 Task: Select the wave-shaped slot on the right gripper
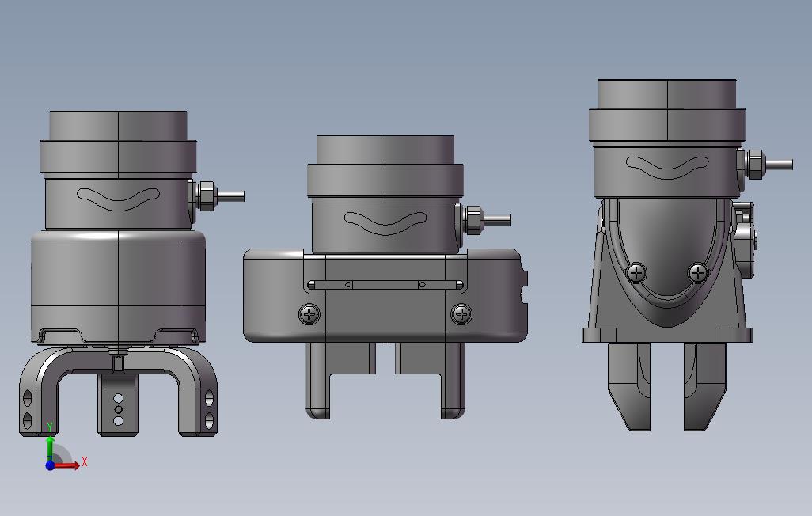667,167
